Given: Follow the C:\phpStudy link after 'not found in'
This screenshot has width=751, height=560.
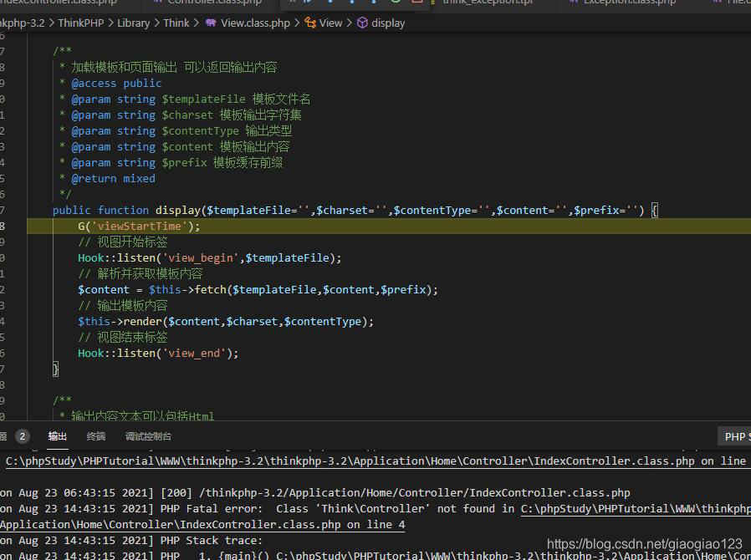Looking at the screenshot, I should pyautogui.click(x=636, y=509).
